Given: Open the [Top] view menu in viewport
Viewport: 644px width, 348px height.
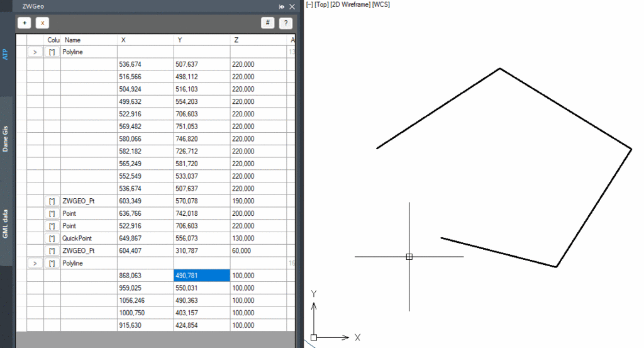Looking at the screenshot, I should pyautogui.click(x=321, y=4).
